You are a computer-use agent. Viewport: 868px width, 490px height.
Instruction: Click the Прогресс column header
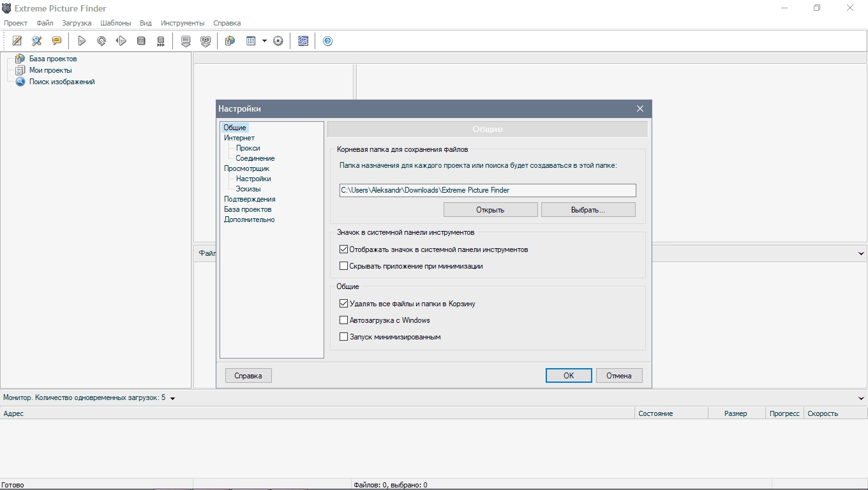tap(784, 413)
